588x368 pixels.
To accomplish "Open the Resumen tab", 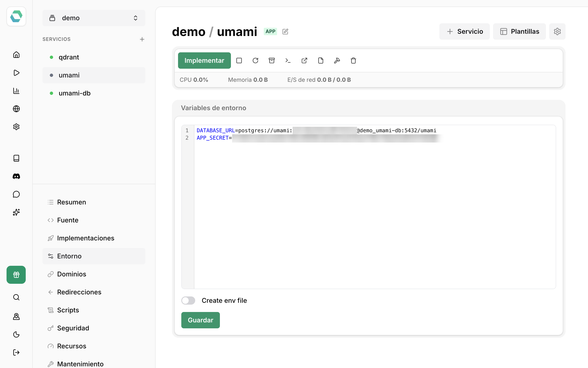I will coord(94,202).
